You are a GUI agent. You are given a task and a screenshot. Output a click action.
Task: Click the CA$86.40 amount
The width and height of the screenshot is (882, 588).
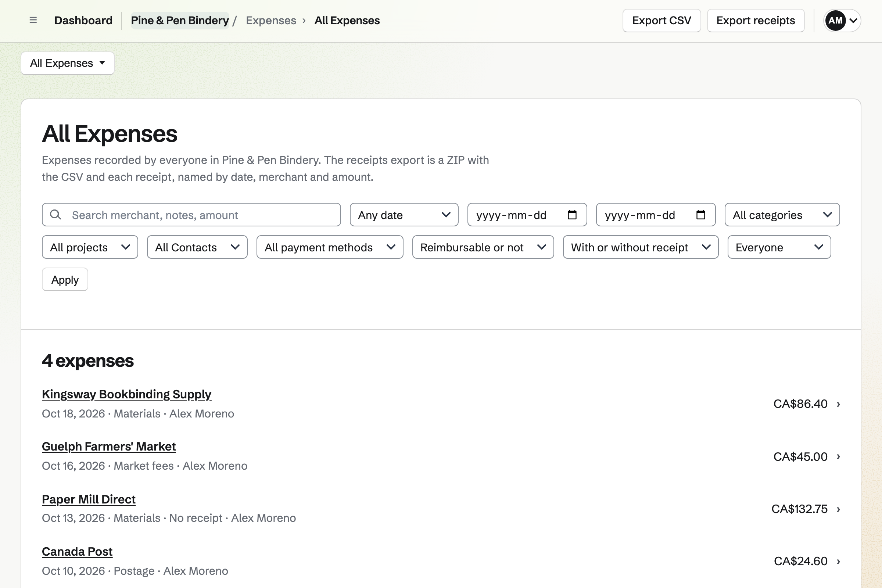(800, 404)
